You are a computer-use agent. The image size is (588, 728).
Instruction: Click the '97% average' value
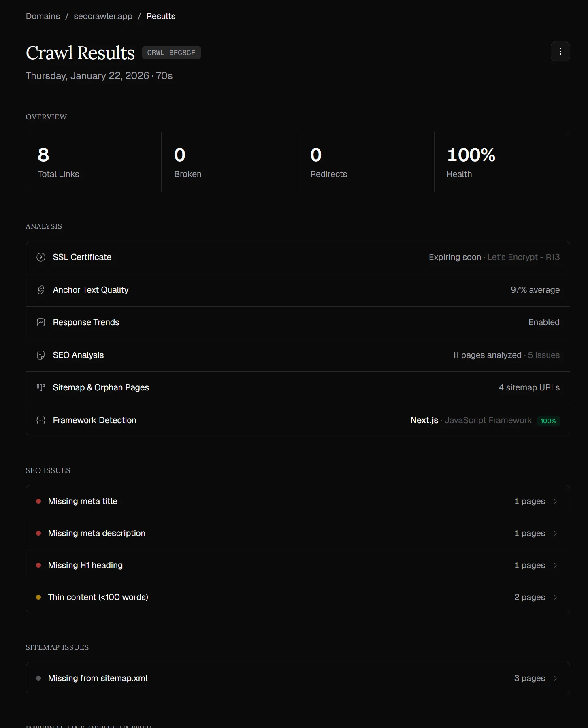pos(535,290)
